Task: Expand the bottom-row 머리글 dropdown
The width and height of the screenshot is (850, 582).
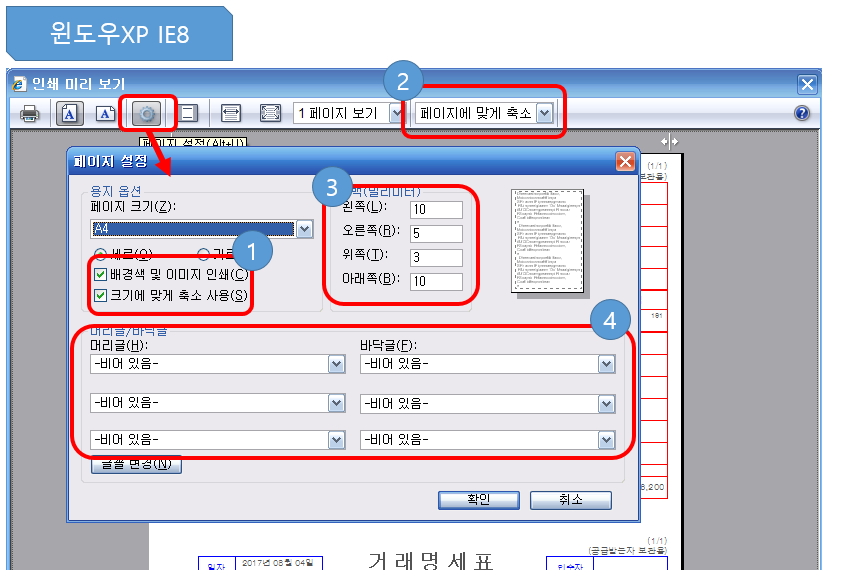Action: [x=336, y=440]
